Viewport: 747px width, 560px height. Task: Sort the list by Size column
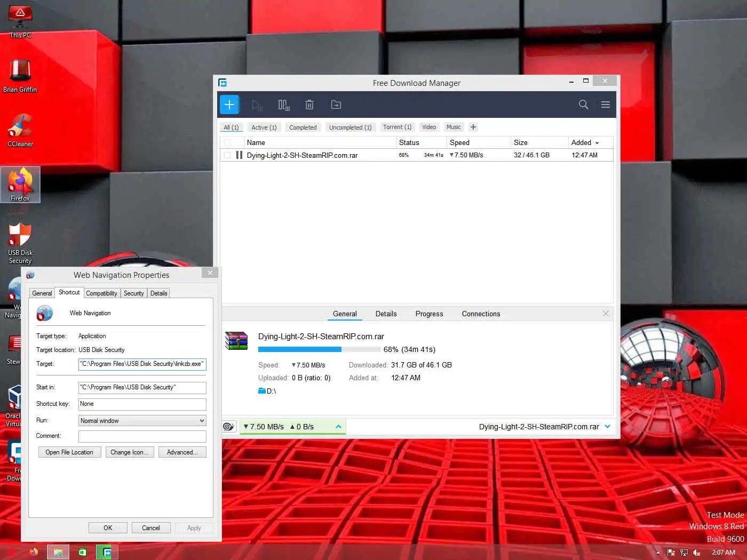[539, 142]
